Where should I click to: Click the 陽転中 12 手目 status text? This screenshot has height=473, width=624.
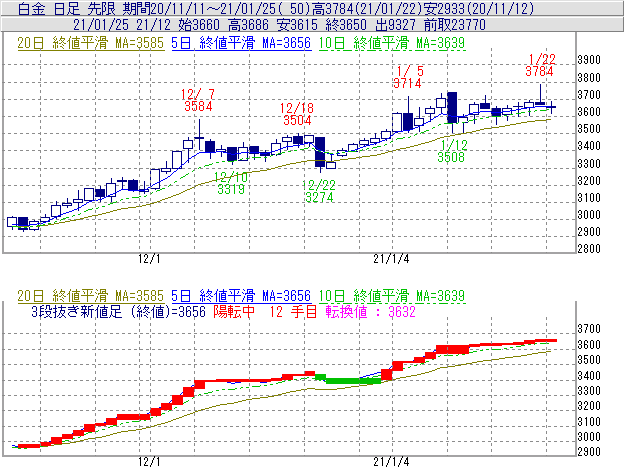coord(265,311)
